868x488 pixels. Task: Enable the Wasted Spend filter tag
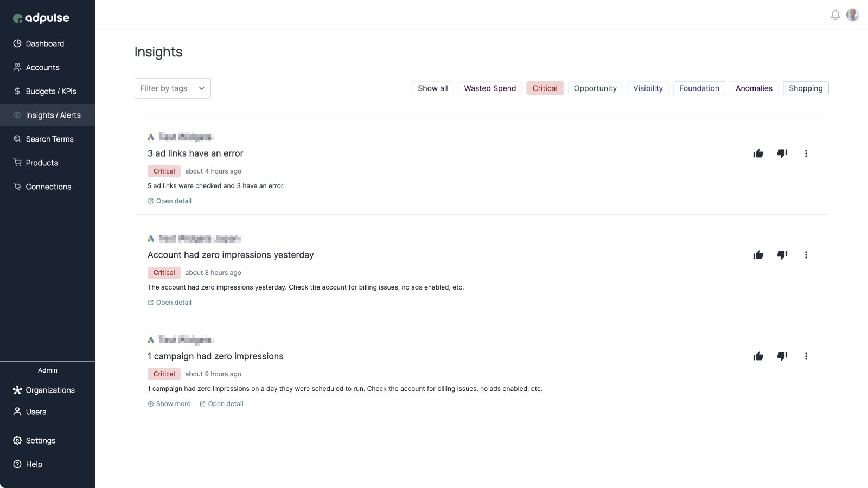click(x=490, y=88)
